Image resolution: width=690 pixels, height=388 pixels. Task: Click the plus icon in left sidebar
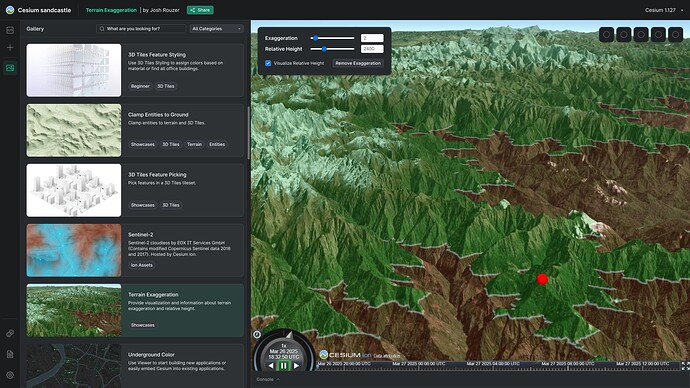pos(10,48)
